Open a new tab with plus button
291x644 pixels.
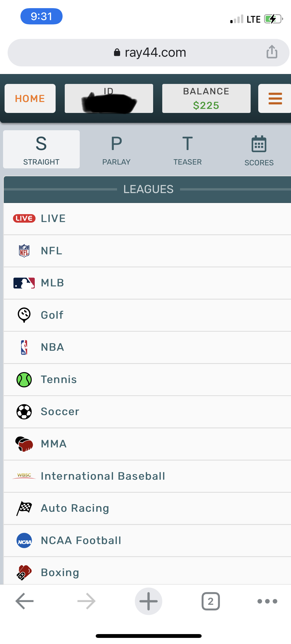pos(149,601)
